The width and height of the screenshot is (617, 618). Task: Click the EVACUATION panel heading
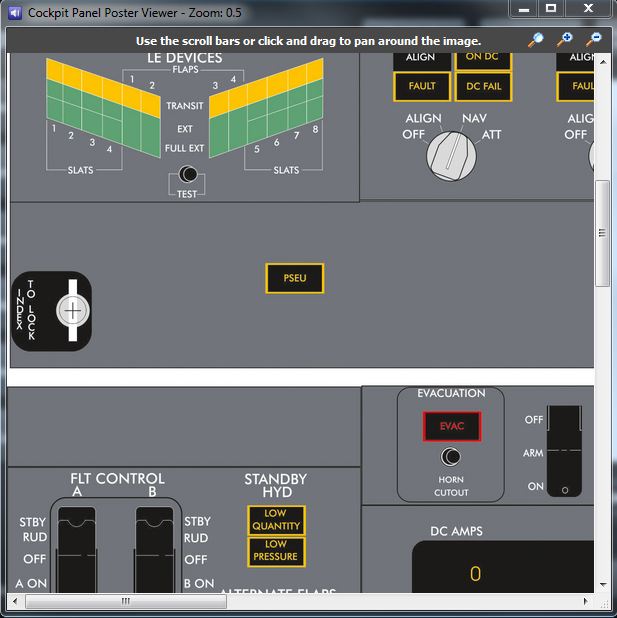[451, 393]
